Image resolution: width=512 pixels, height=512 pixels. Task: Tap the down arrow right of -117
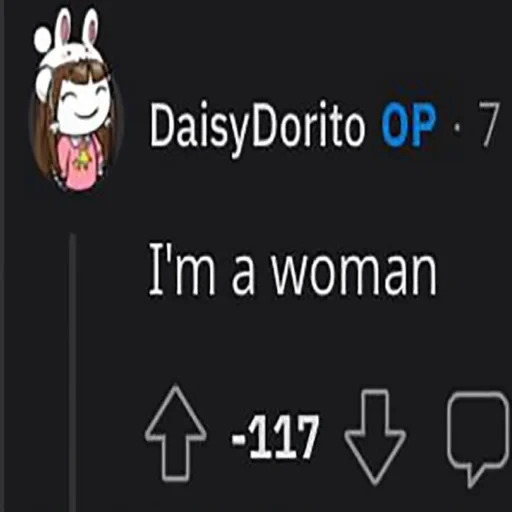pos(375,437)
